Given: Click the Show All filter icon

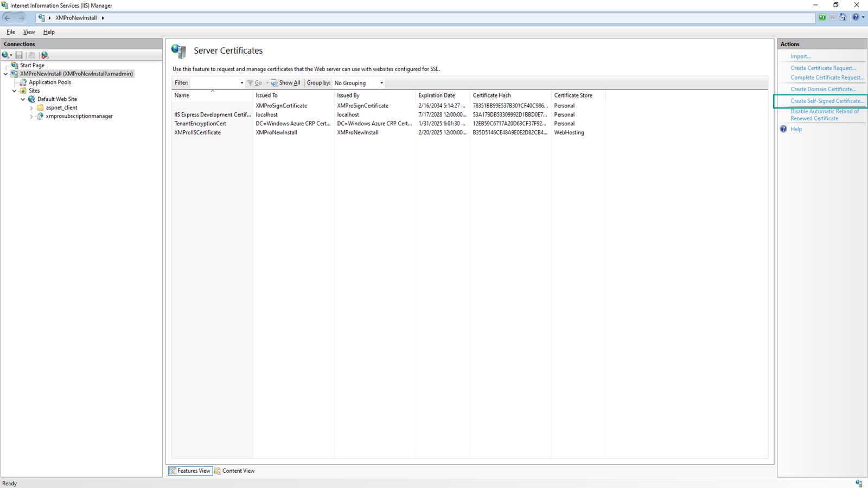Looking at the screenshot, I should 275,83.
